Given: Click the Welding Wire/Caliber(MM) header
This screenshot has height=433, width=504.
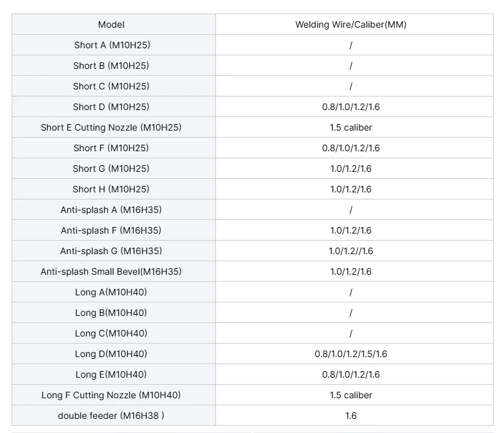Looking at the screenshot, I should [x=354, y=24].
